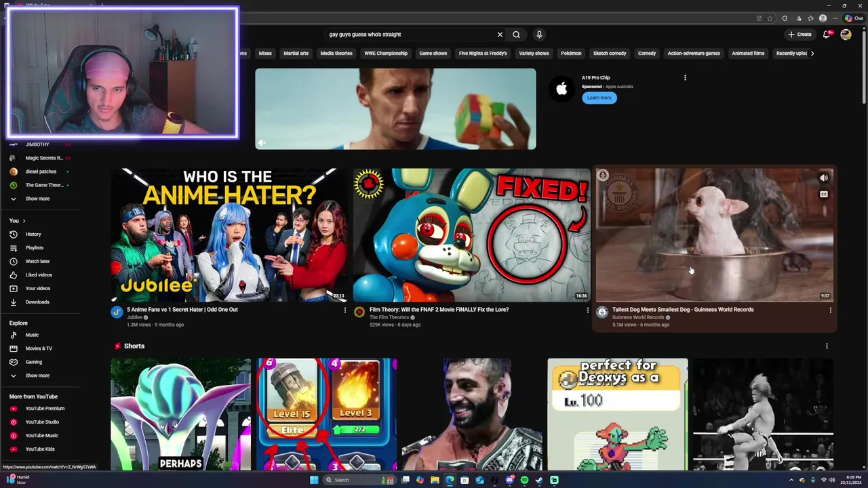Click Learn more on Apple ad

(x=599, y=98)
